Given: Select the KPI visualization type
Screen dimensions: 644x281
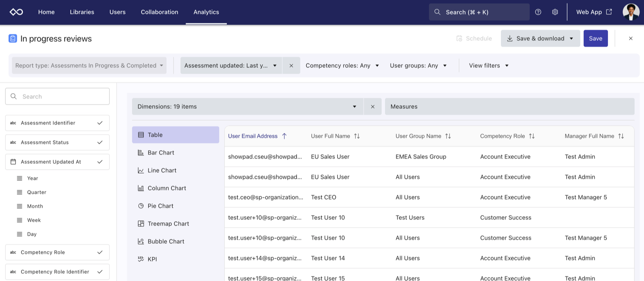Looking at the screenshot, I should tap(152, 259).
